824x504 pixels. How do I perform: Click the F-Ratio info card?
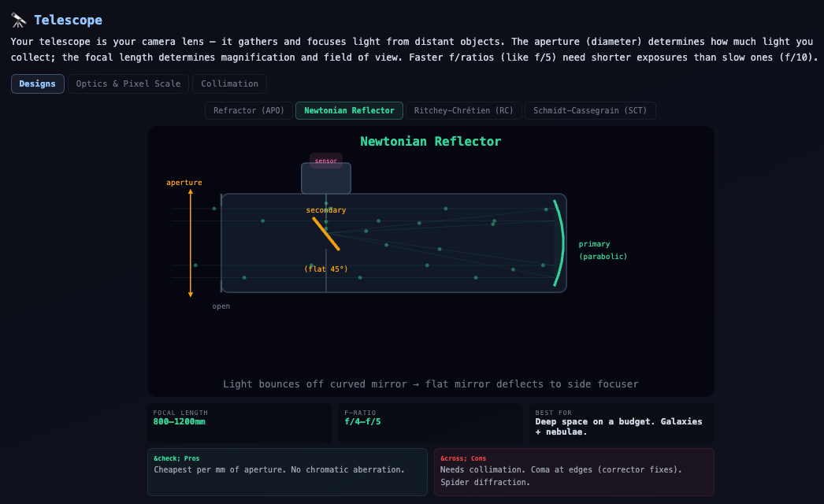click(430, 423)
